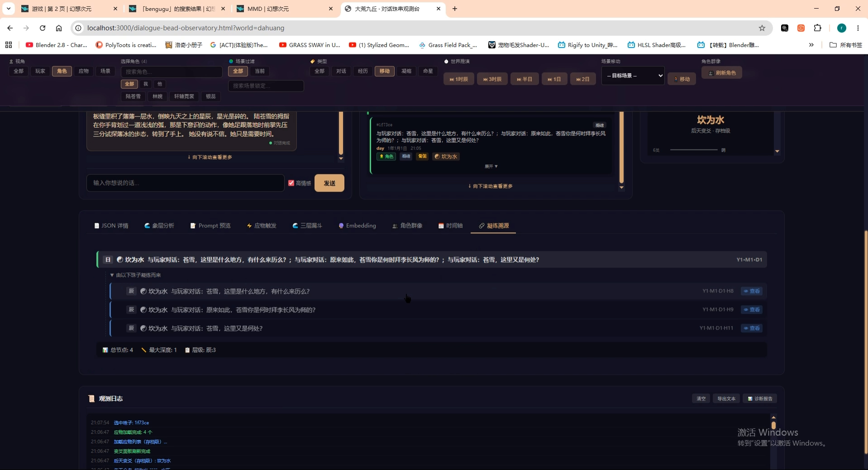
Task: Open the Prompt 预览 tab
Action: (210, 225)
